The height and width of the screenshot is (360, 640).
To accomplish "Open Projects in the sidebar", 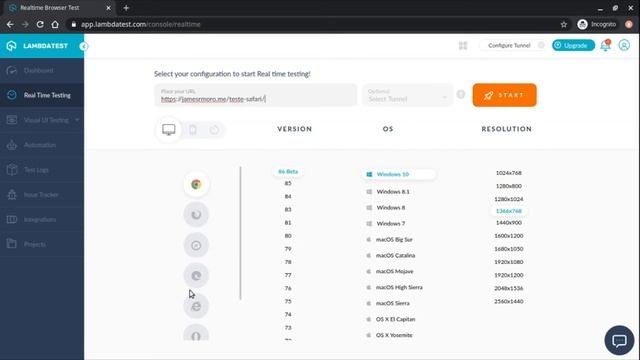I will (42, 244).
